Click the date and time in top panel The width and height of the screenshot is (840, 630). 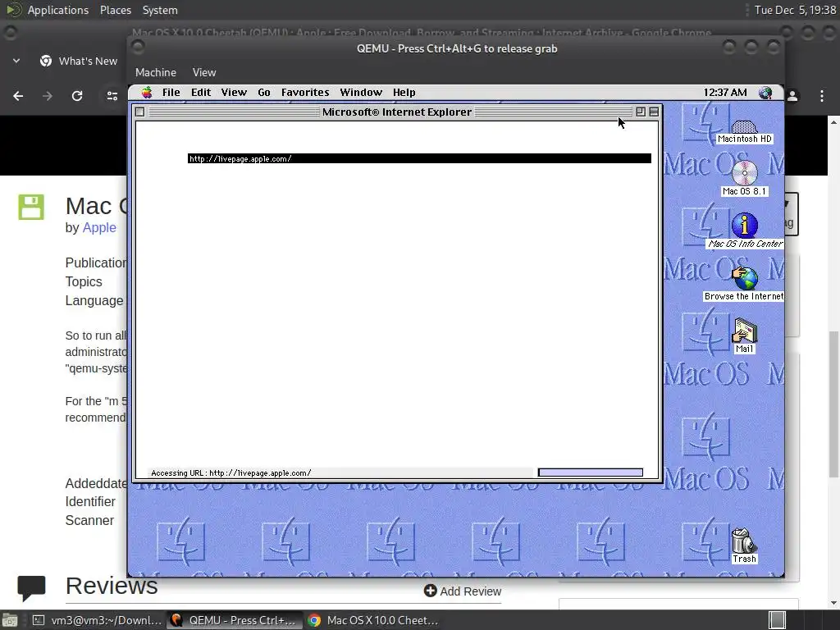[795, 10]
